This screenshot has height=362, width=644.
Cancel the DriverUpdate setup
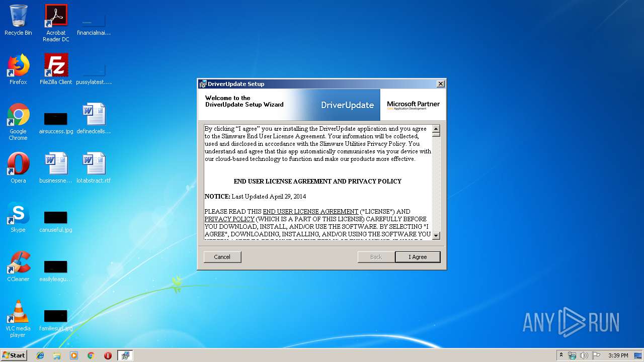tap(222, 257)
